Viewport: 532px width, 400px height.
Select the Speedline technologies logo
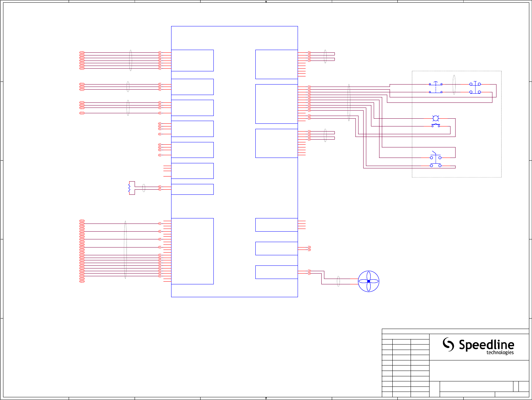tap(478, 346)
